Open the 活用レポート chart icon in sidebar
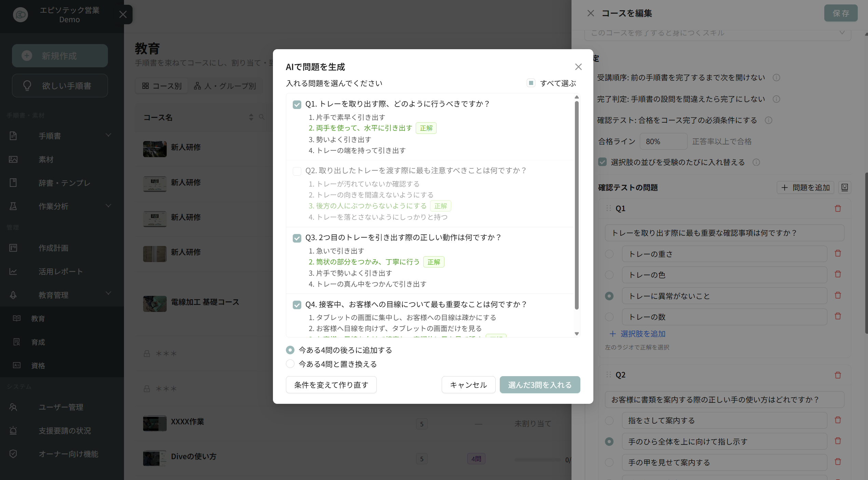The height and width of the screenshot is (480, 868). coord(13,272)
